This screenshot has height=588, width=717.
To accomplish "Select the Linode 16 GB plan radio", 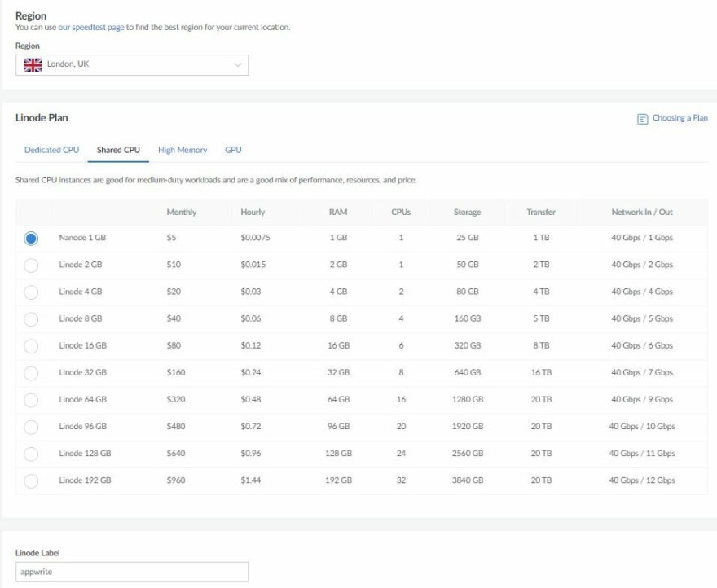I will tap(31, 346).
